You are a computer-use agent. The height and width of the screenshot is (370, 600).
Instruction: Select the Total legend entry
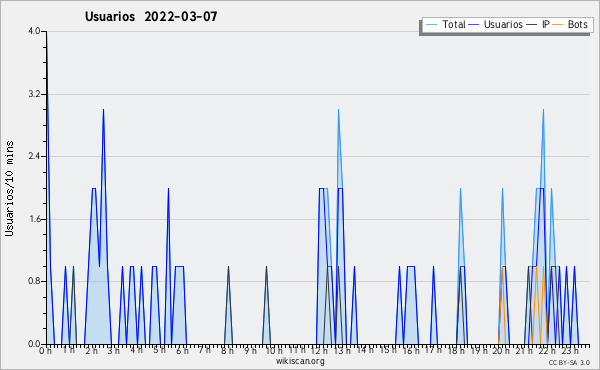[445, 24]
